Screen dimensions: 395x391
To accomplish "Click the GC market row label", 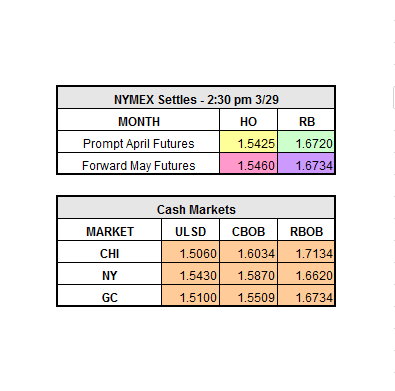I will (110, 297).
